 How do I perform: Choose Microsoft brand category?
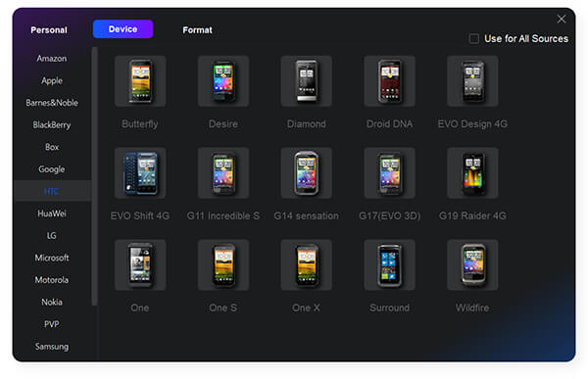(52, 258)
